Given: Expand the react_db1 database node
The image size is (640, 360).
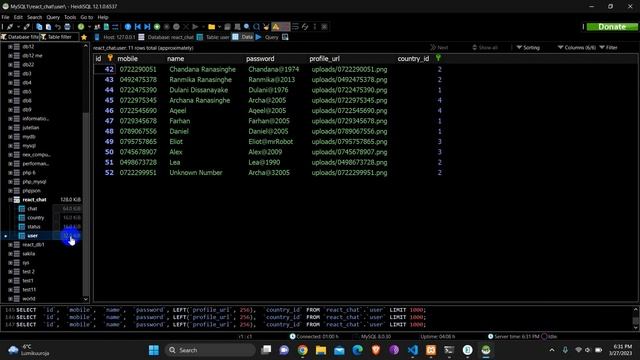Looking at the screenshot, I should click(x=10, y=245).
